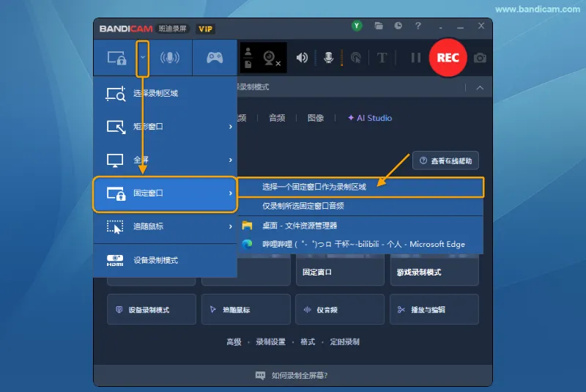Expand the 矩形窗口 submenu arrow
Image resolution: width=586 pixels, height=392 pixels.
point(231,127)
